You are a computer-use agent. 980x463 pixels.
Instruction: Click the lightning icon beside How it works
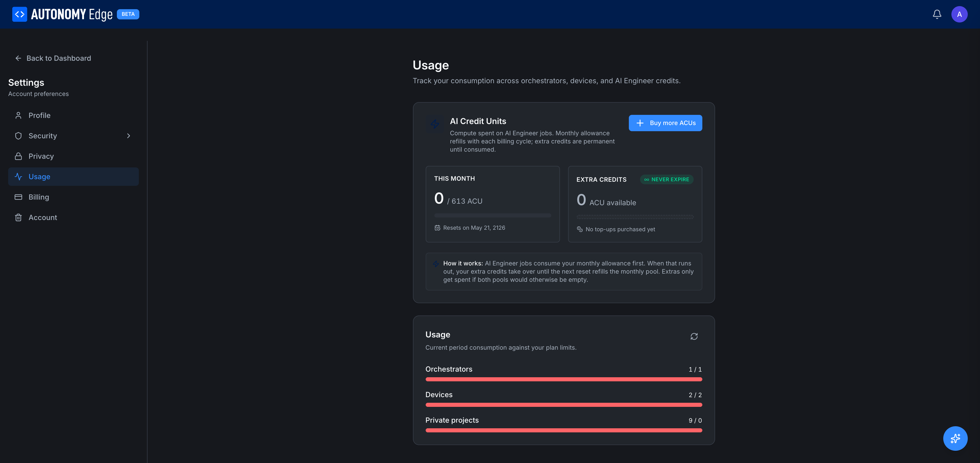[x=436, y=264]
